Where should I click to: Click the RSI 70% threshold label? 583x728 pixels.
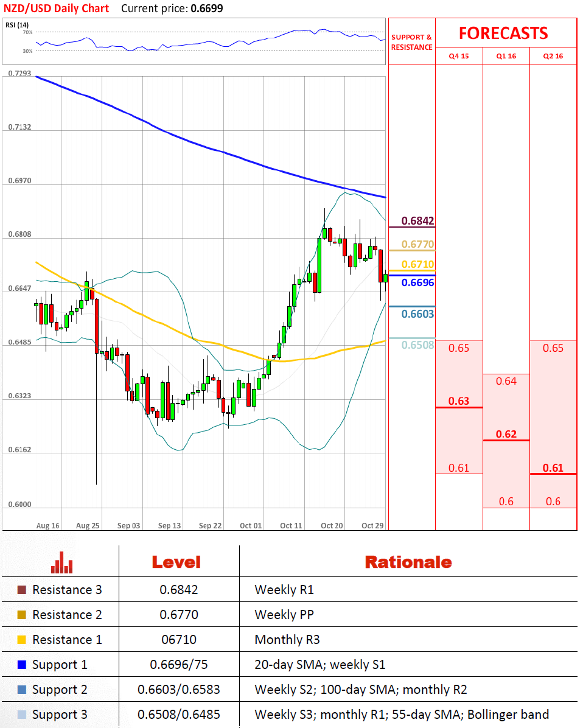28,32
